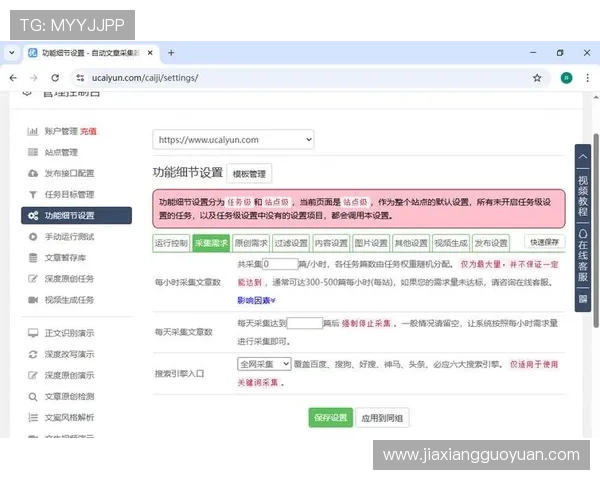Click the 快速保存 button

tap(545, 242)
